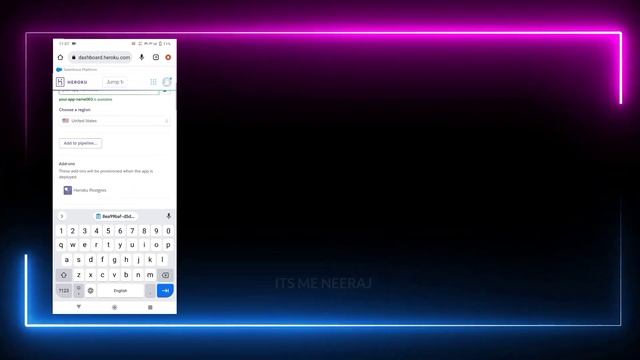Viewport: 640px width, 360px height.
Task: Tap the 5 key
Action: tap(109, 231)
